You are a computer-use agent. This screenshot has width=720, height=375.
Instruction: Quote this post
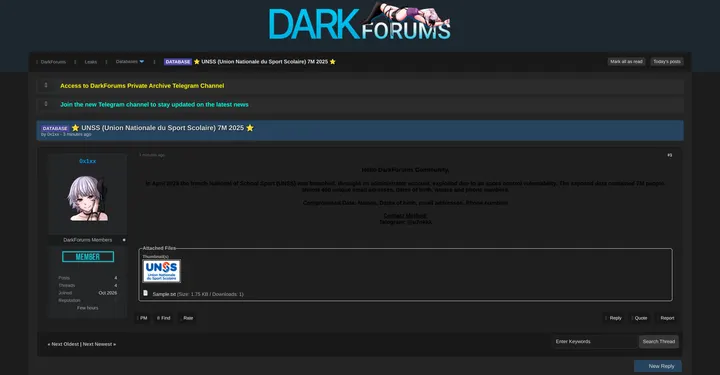[x=640, y=318]
